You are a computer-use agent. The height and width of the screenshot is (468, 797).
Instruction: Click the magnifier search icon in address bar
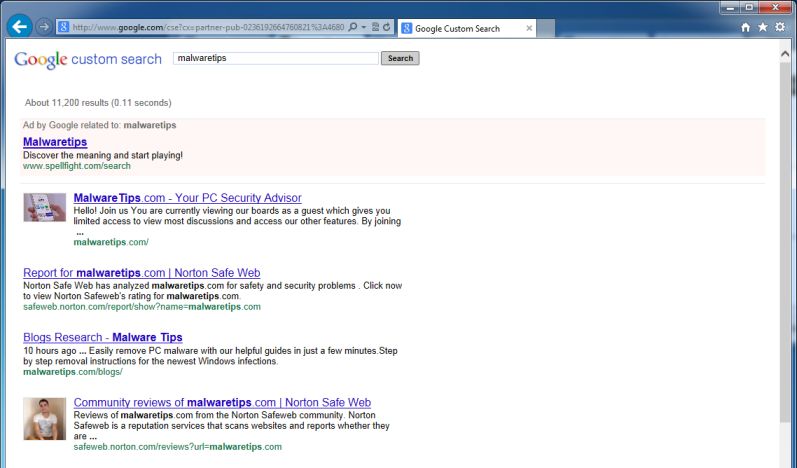pos(352,27)
